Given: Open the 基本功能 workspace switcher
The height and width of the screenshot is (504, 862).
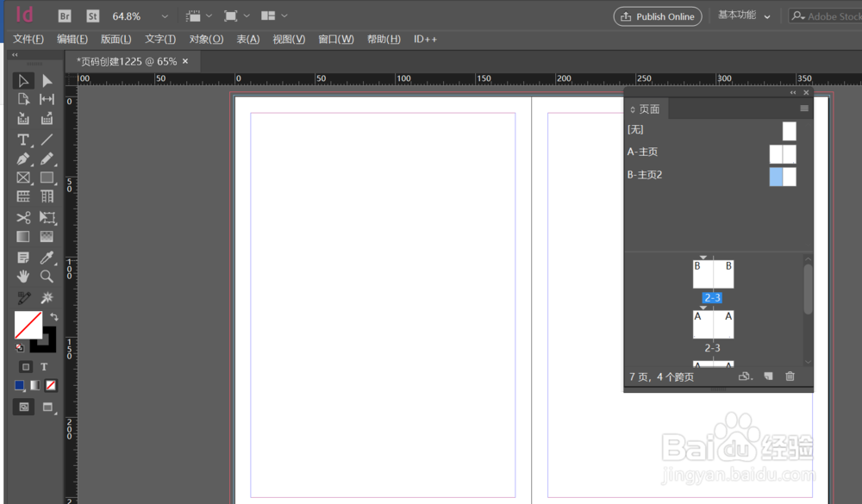Looking at the screenshot, I should pos(745,16).
